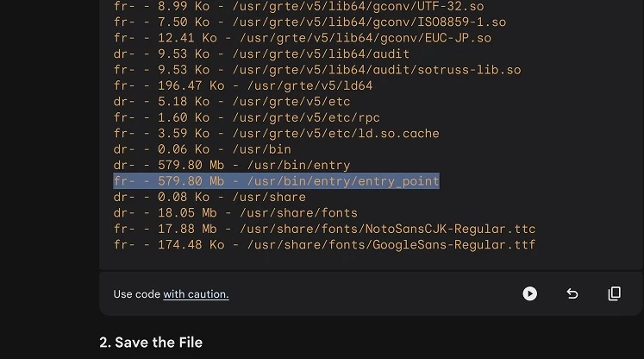The height and width of the screenshot is (359, 644).
Task: Click the gconv/EUC-JP.so line
Action: click(302, 38)
